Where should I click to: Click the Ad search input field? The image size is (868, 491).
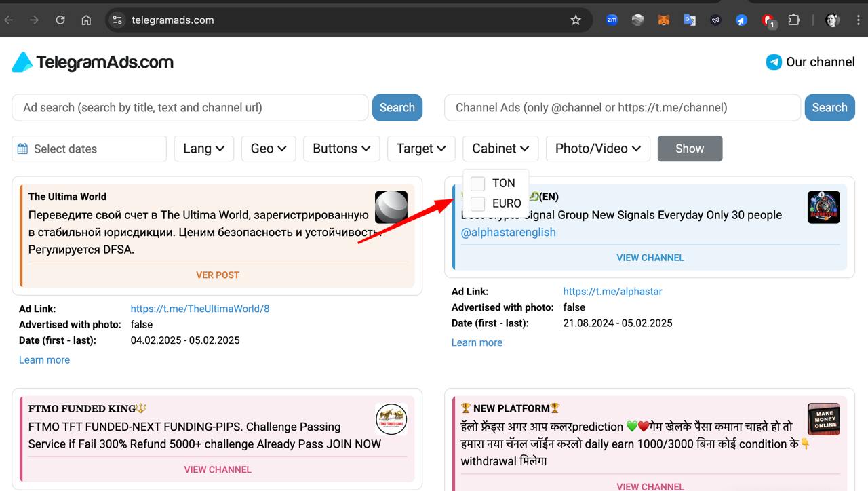(x=190, y=107)
